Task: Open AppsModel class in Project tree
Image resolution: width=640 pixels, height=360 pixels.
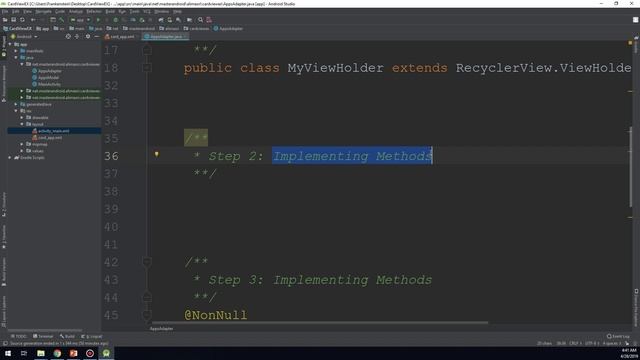Action: point(45,78)
